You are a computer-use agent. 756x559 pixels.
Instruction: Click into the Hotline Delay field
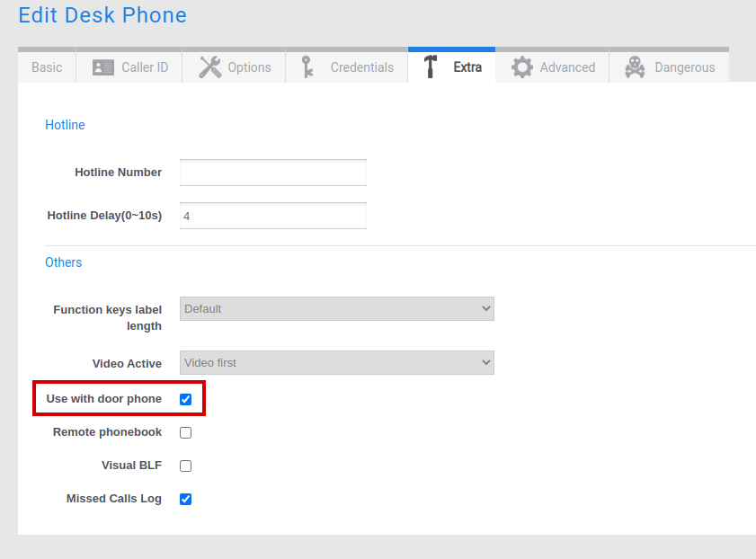[x=272, y=216]
